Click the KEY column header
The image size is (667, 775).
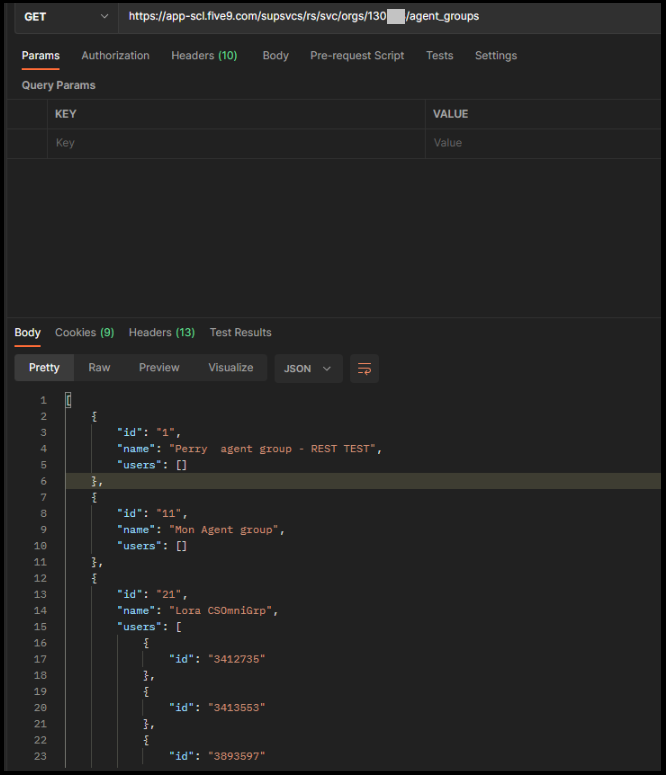[x=65, y=114]
